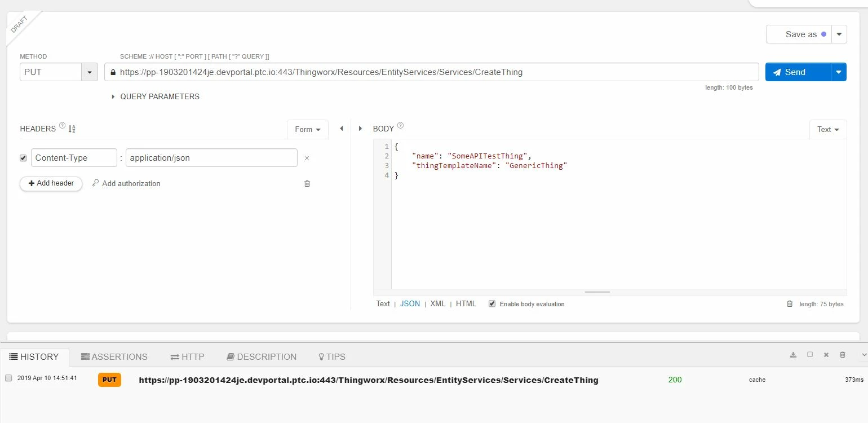Click the Content-Type header name field
This screenshot has width=868, height=423.
[x=74, y=158]
